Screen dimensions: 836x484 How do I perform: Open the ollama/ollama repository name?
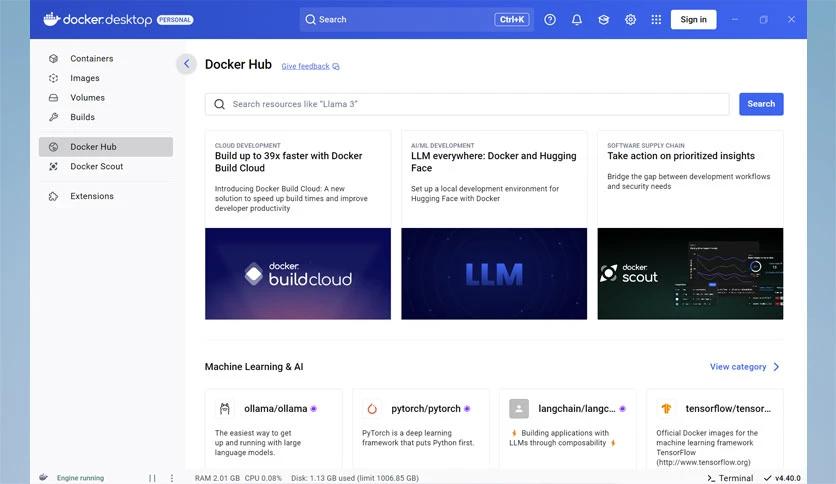point(276,409)
